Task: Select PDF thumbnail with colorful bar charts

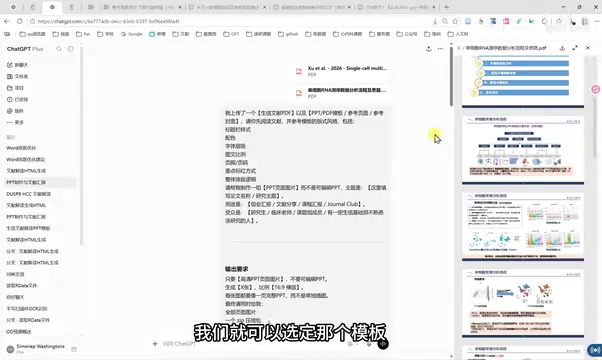Action: pyautogui.click(x=523, y=227)
